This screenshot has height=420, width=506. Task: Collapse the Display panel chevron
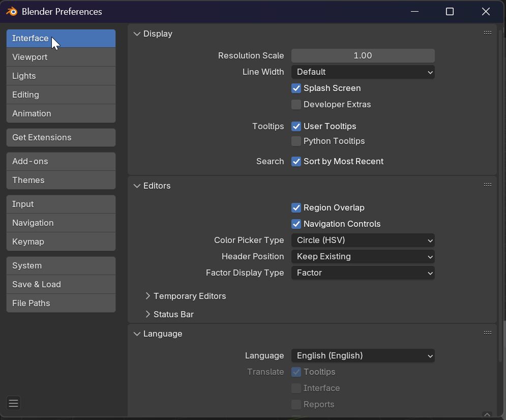137,34
